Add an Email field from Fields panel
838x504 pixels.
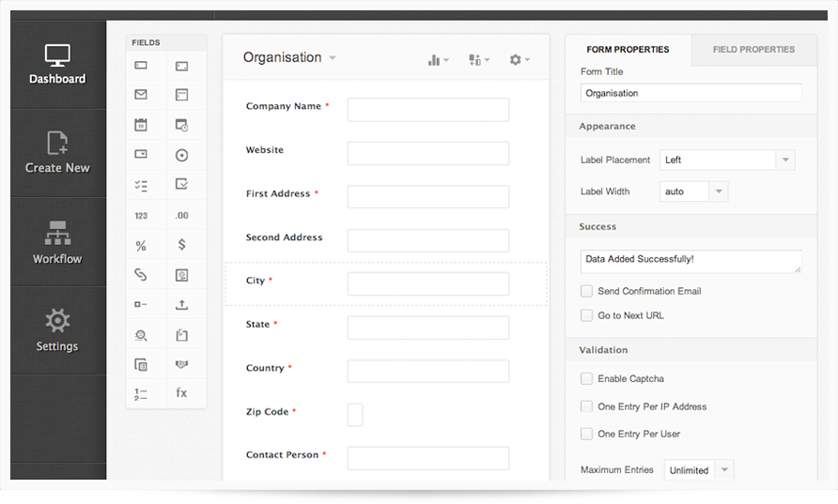click(141, 95)
